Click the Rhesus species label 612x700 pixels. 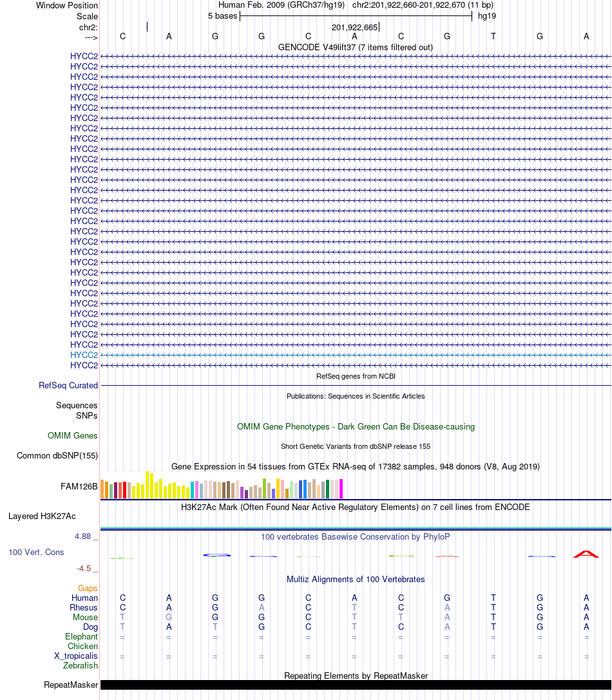[84, 607]
